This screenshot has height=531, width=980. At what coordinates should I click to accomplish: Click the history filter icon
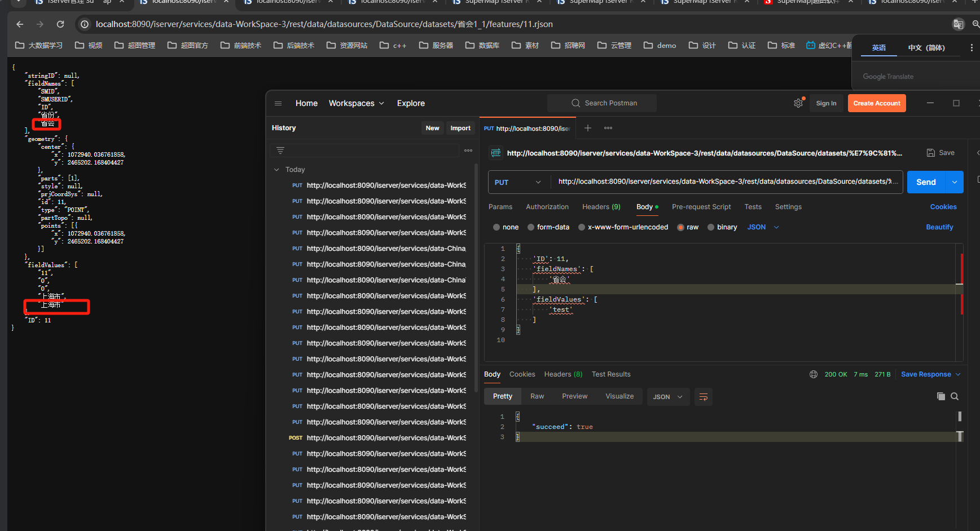pos(280,151)
